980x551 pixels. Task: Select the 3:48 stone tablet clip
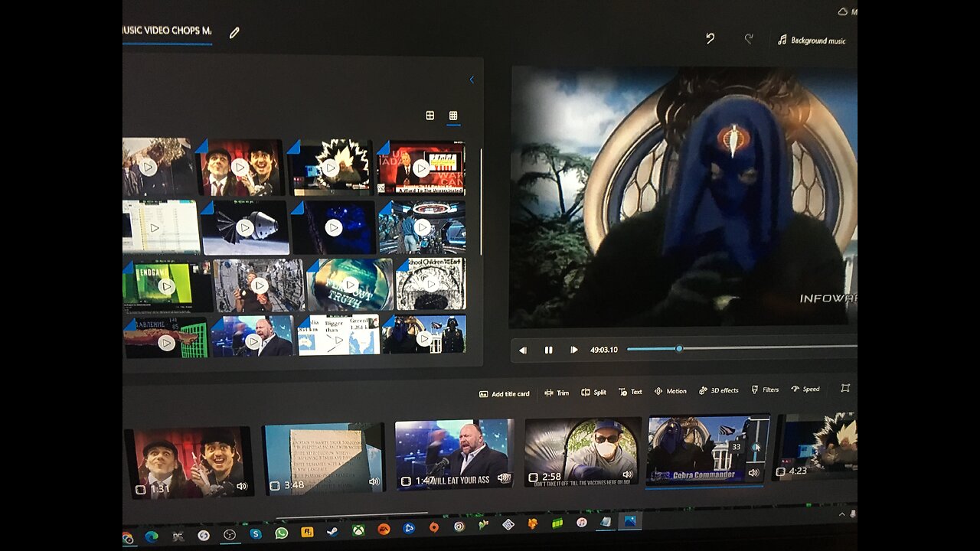(x=323, y=458)
